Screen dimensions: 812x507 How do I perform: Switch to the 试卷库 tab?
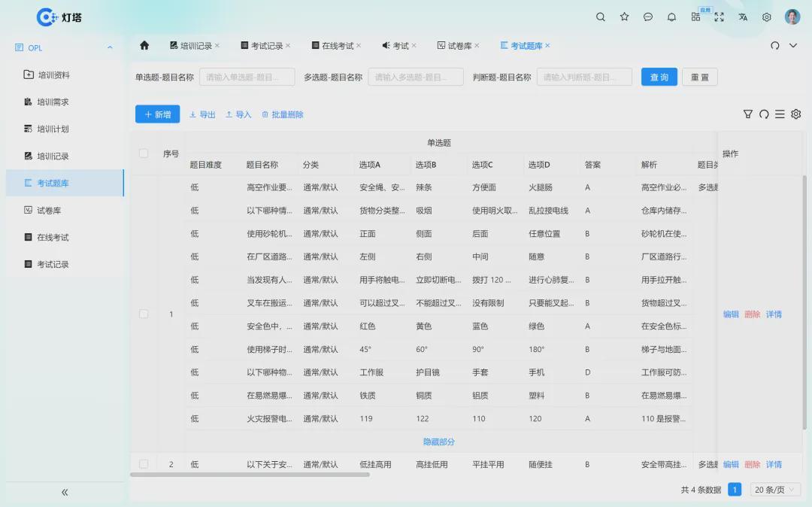coord(455,46)
